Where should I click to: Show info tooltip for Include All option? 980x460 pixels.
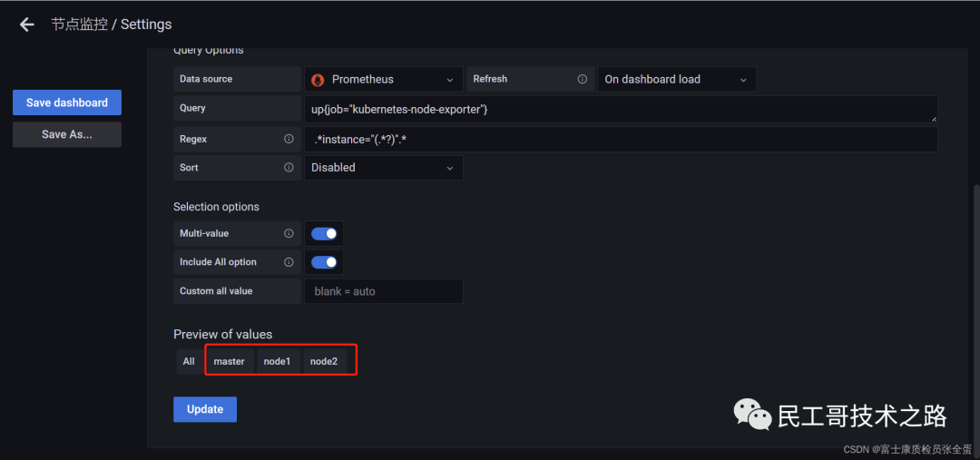click(x=289, y=262)
